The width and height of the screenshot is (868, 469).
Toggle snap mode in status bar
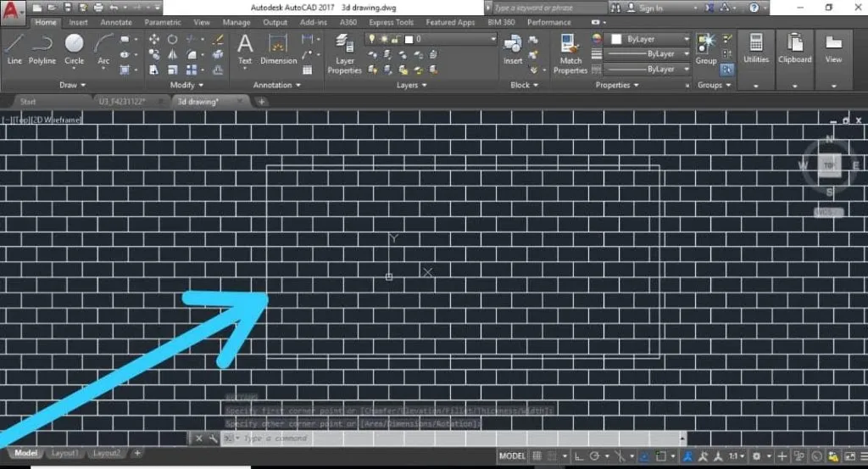pos(552,456)
